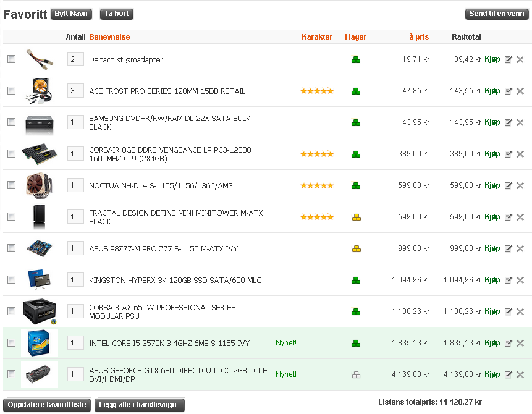Image resolution: width=532 pixels, height=414 pixels.
Task: Click edit icon for INTEL CORE I5 3570K
Action: 508,343
